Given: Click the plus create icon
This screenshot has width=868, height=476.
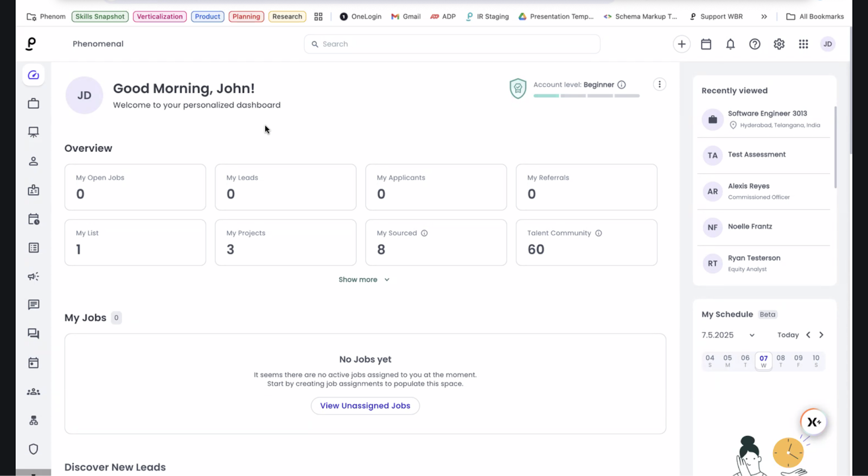Looking at the screenshot, I should point(681,45).
